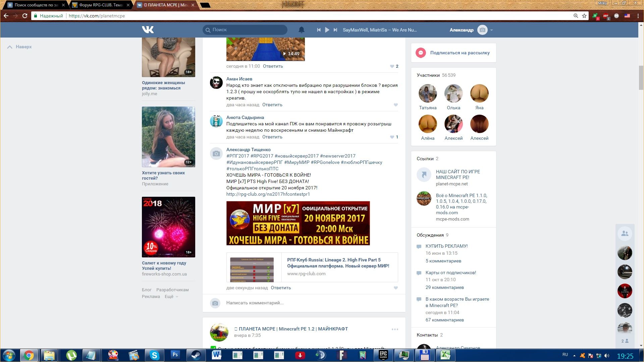Like the video comment with 2 likes
The image size is (644, 362).
392,66
